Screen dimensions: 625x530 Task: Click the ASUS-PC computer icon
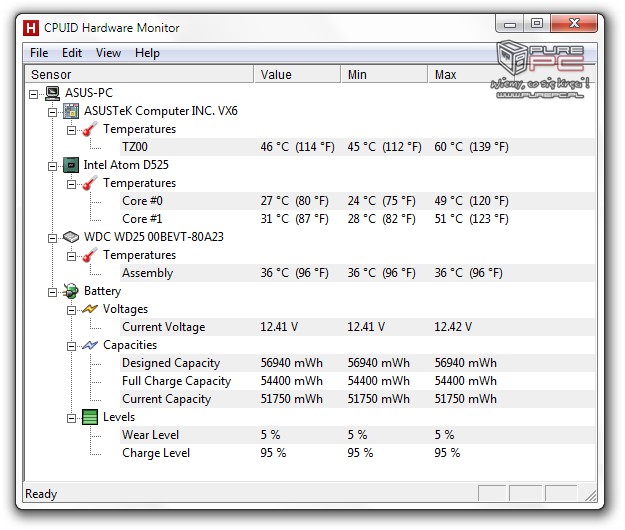(52, 93)
